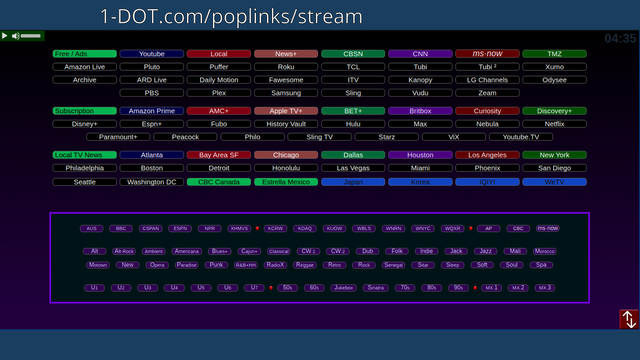Launch Daily Motion
This screenshot has height=360, width=640.
[x=219, y=80]
